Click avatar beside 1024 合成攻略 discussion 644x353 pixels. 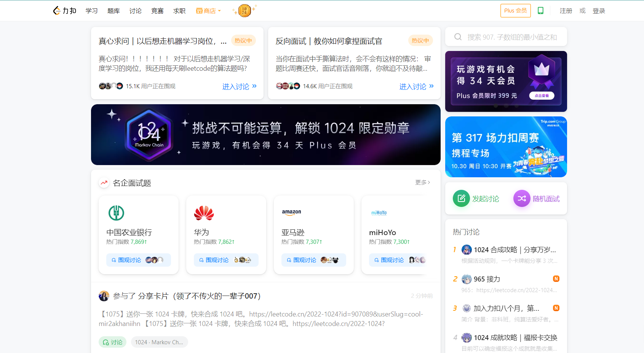(467, 250)
